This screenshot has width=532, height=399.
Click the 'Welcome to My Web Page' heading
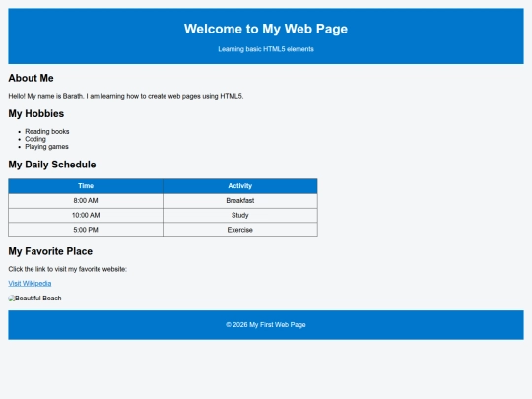coord(266,29)
